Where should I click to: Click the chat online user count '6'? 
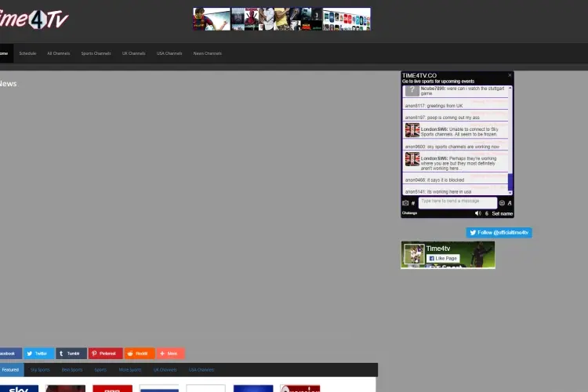click(486, 213)
